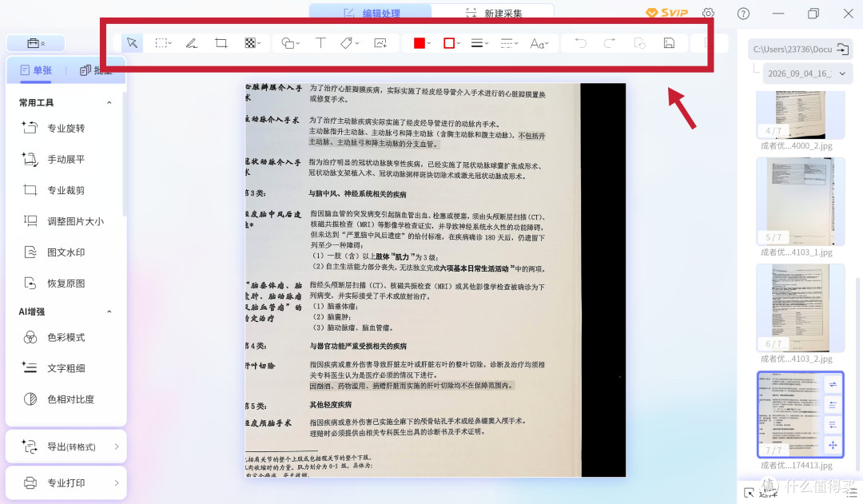This screenshot has width=863, height=504.
Task: Click file name 成者优...174413.jpg
Action: pos(797,466)
